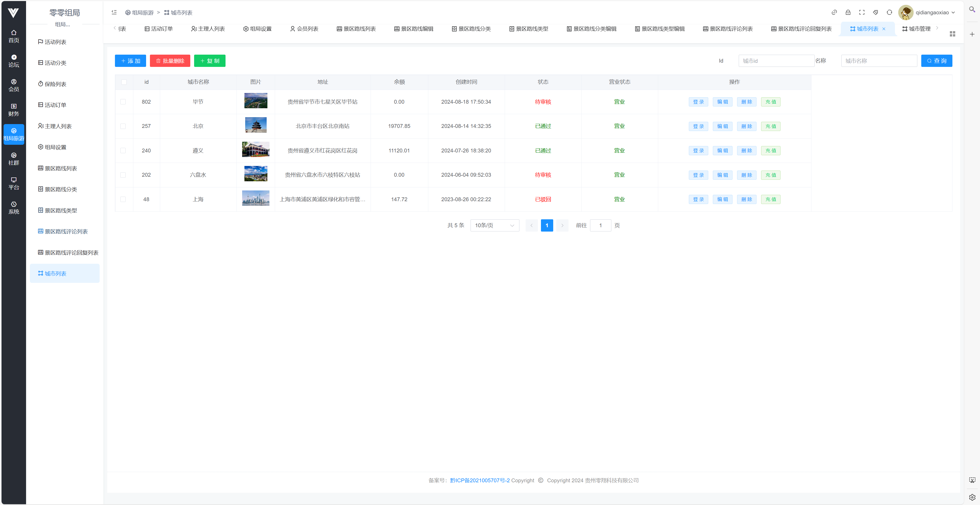Viewport: 980px width, 505px height.
Task: Switch to the 景区路线类型 tab
Action: click(x=528, y=29)
